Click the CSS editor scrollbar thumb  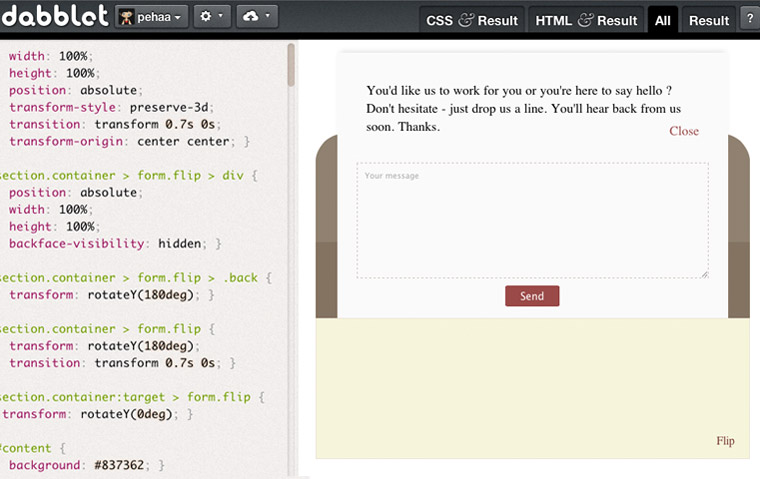pyautogui.click(x=291, y=65)
